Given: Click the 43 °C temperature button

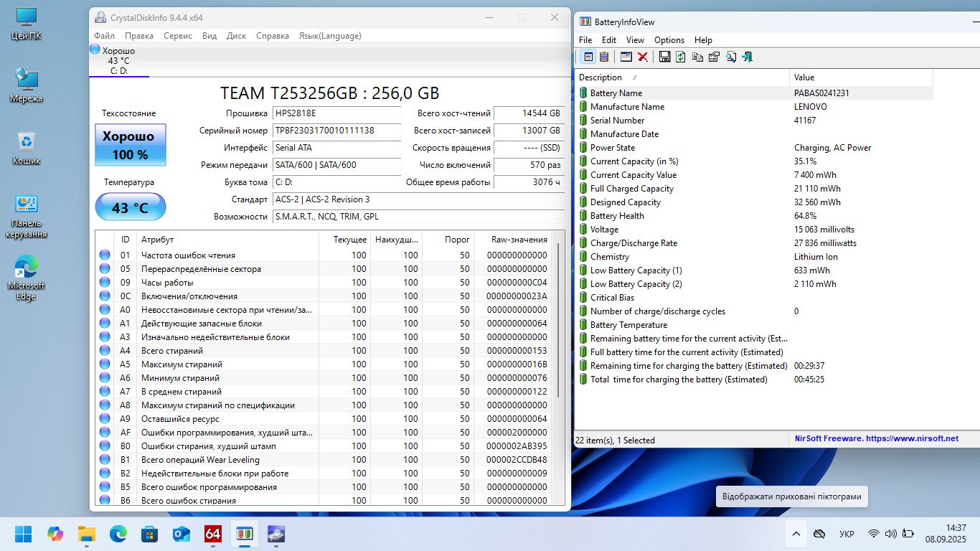Looking at the screenshot, I should [131, 207].
